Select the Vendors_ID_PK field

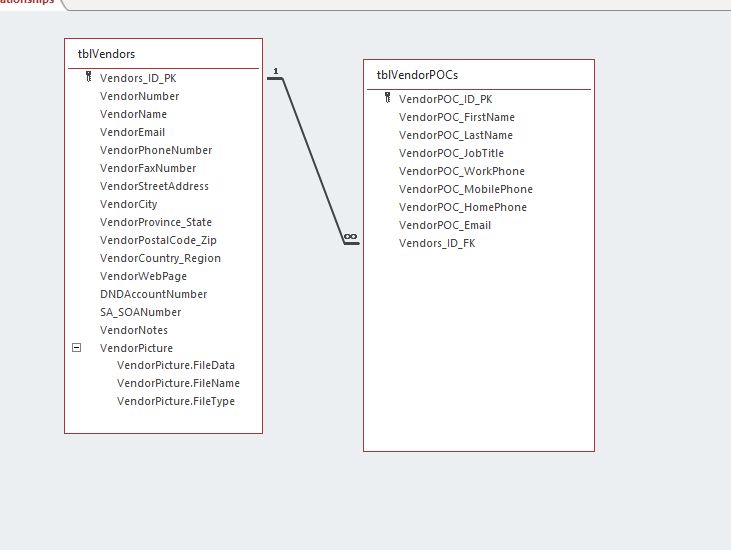click(138, 78)
